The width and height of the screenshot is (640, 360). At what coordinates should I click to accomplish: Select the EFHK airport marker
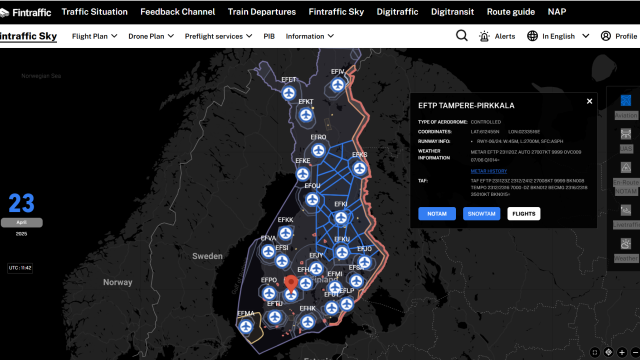click(308, 322)
